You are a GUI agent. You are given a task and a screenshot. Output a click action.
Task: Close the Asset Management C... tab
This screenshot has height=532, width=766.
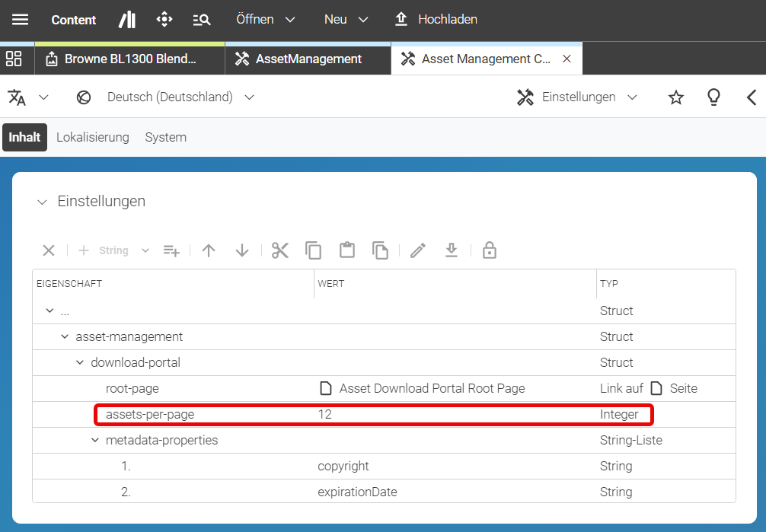[x=567, y=59]
